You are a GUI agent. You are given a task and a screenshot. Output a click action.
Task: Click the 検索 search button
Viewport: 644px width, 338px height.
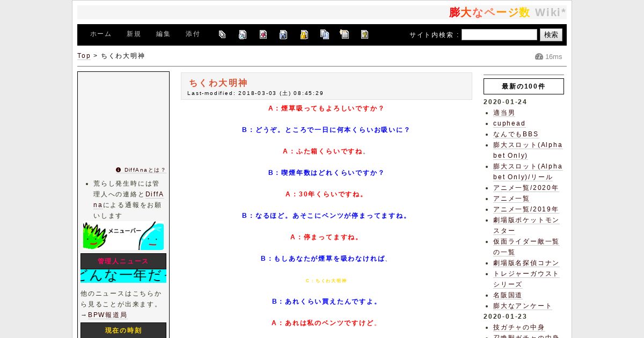(x=551, y=35)
